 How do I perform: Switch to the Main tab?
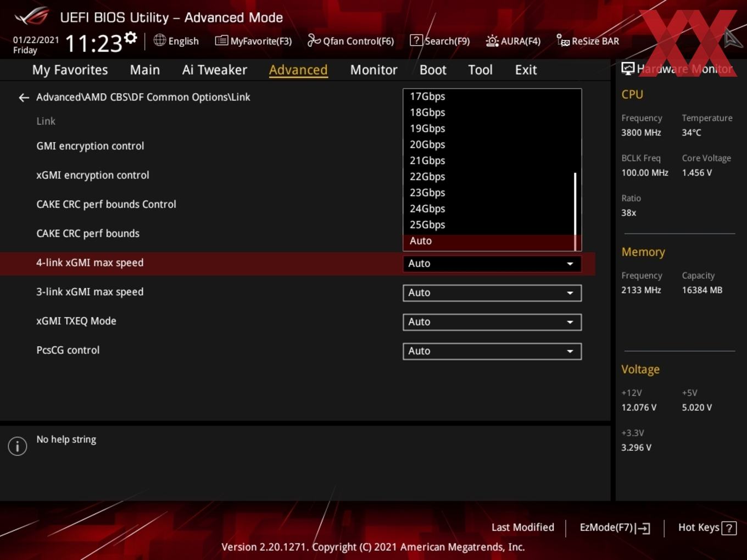pos(145,70)
